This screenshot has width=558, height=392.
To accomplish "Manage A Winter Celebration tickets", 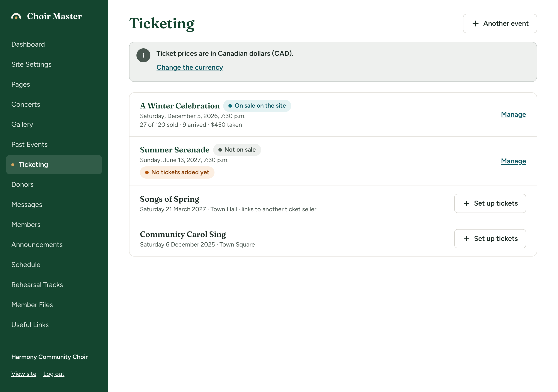I will pyautogui.click(x=513, y=115).
